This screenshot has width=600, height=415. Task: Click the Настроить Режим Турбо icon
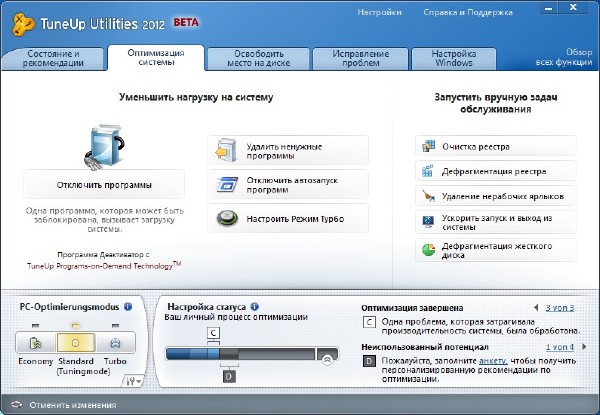point(226,217)
